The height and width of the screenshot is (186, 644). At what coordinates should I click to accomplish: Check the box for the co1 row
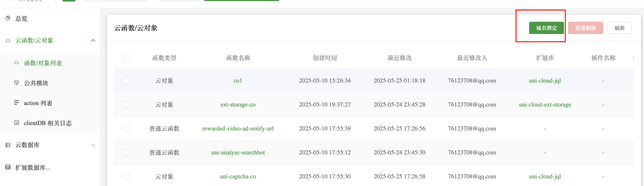click(126, 81)
